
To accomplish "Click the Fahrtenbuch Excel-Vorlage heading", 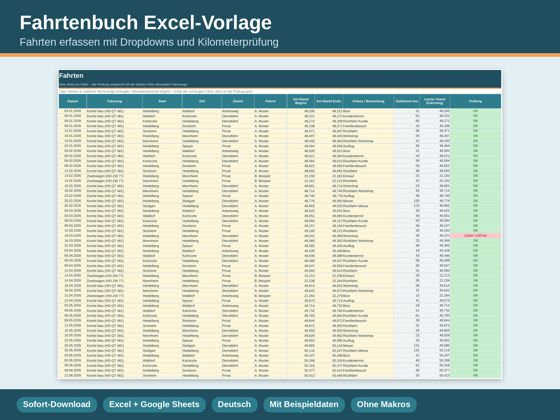I will point(146,22).
